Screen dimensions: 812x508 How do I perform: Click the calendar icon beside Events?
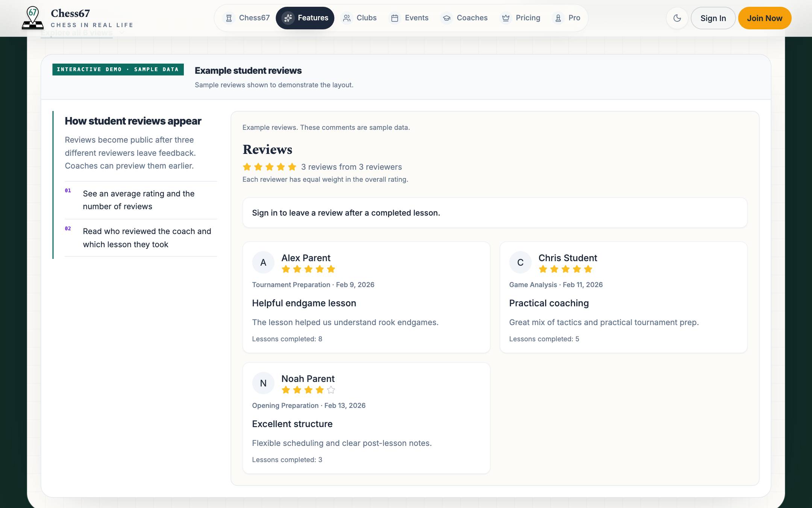(395, 18)
